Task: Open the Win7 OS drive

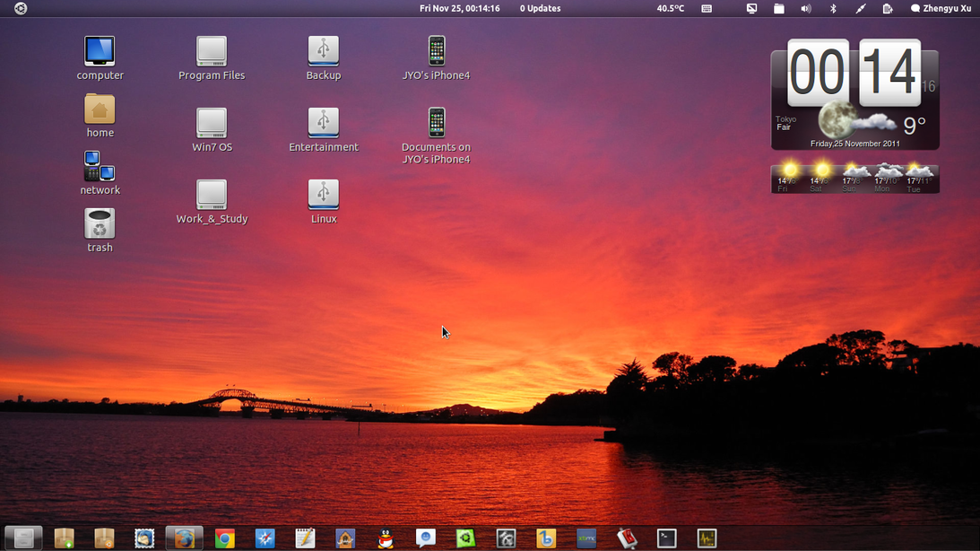Action: (212, 123)
